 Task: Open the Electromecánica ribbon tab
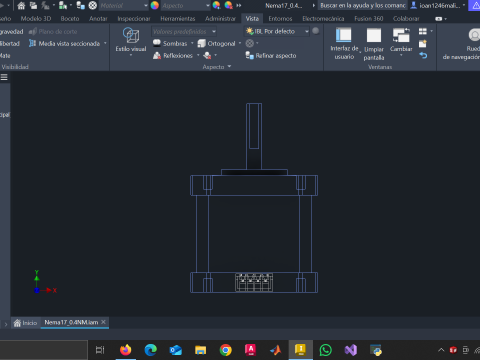tap(323, 19)
